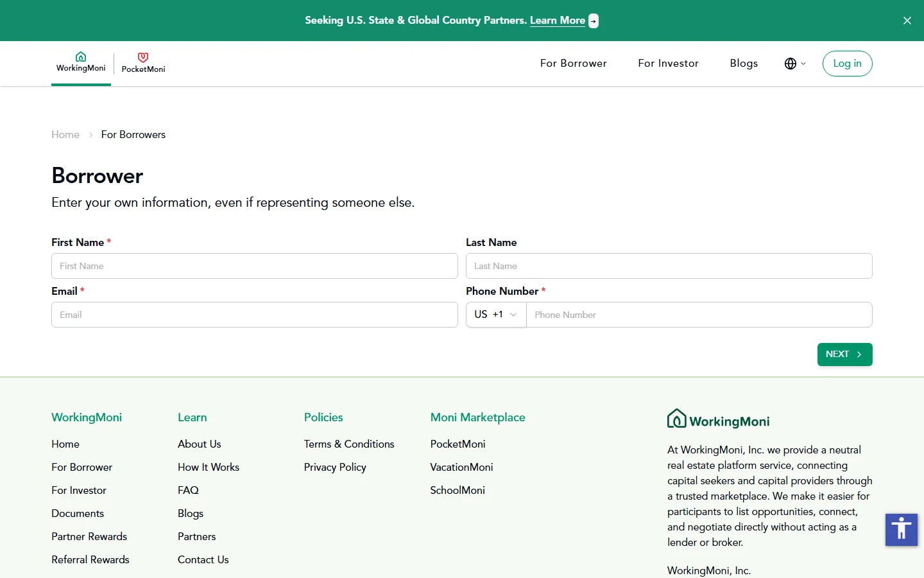
Task: Click the For Borrowers breadcrumb text
Action: pos(133,134)
